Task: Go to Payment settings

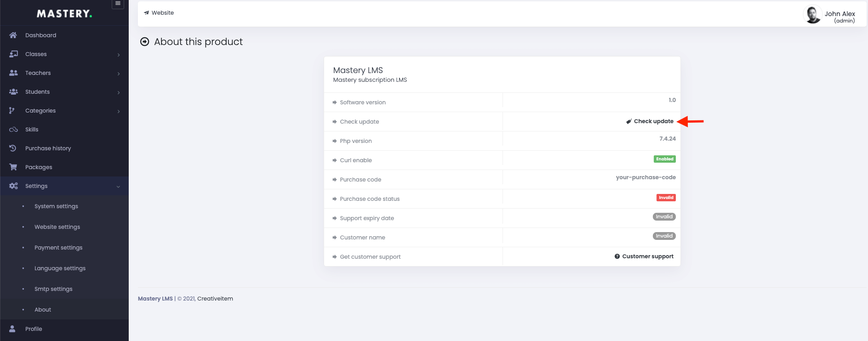Action: [58, 247]
